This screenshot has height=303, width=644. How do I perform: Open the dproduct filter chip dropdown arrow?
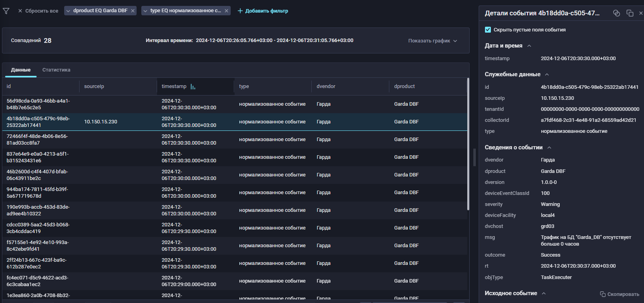(68, 11)
